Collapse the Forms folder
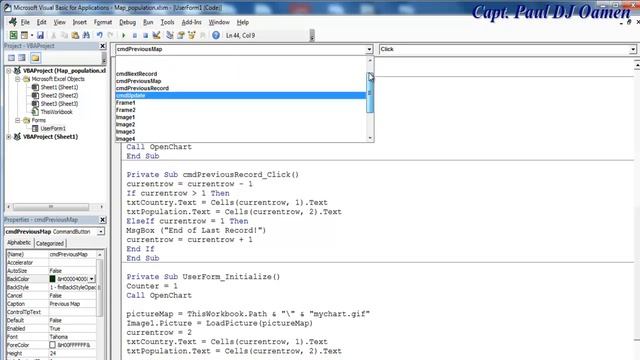Viewport: 640px width, 360px height. pos(18,120)
